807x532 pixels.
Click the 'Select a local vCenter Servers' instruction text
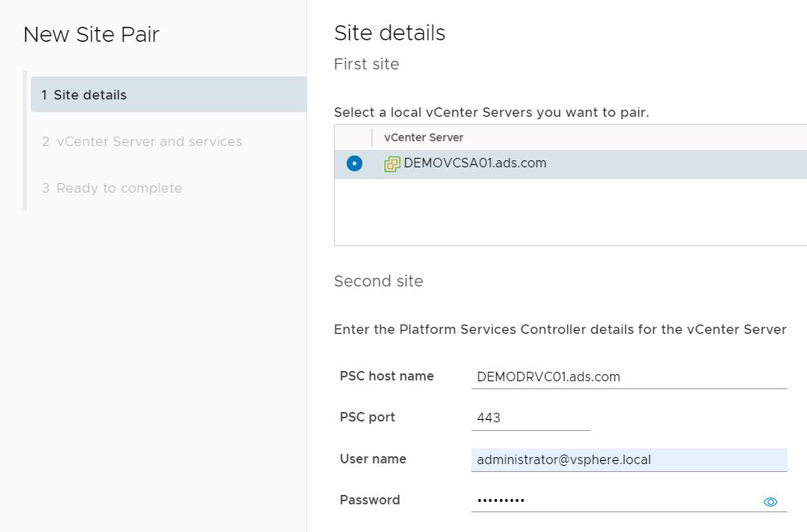coord(491,112)
